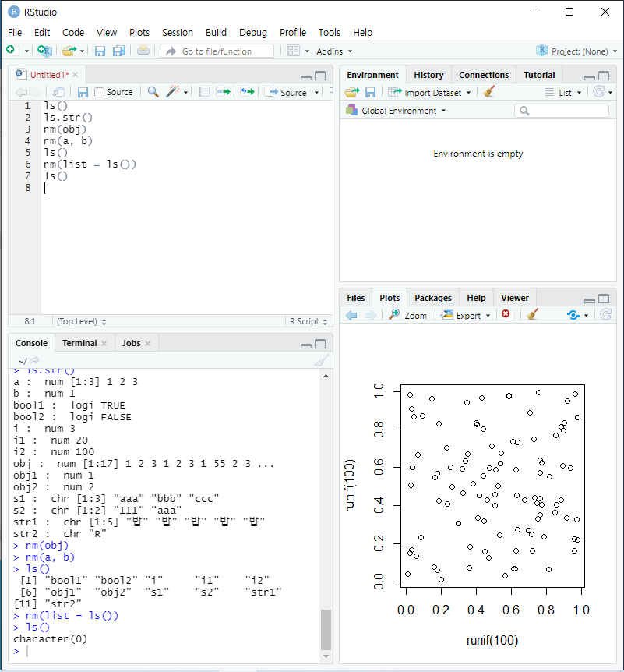Open code tools magic wand
Screen dimensions: 624x672
click(173, 91)
